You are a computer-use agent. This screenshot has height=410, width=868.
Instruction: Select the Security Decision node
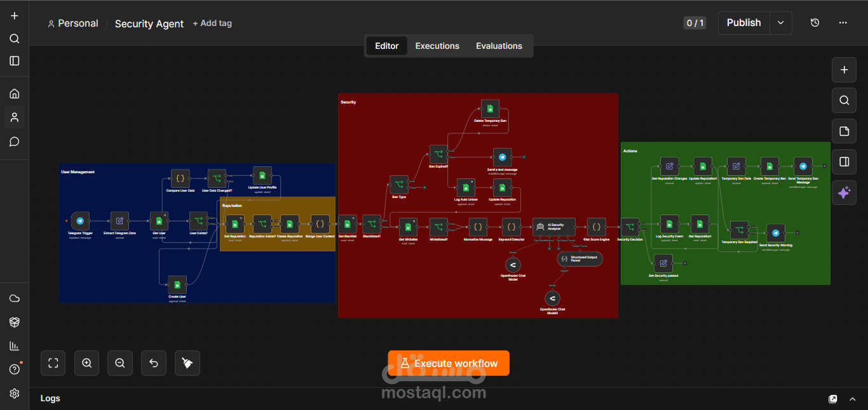630,227
